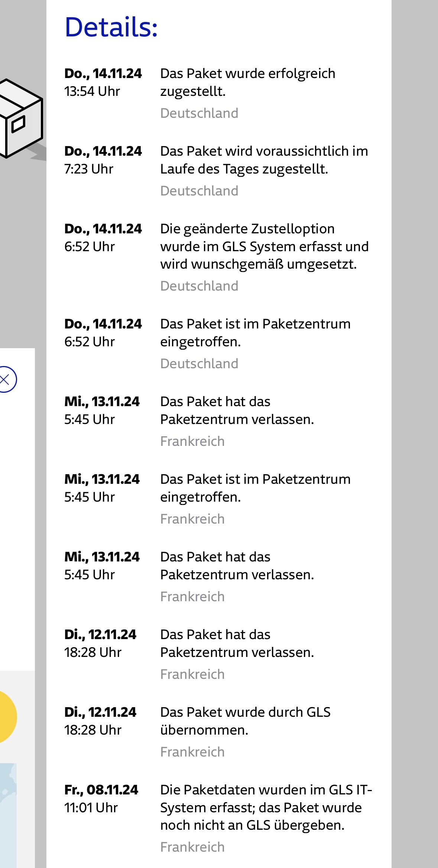Click the package box illustration icon
This screenshot has height=868, width=438.
pos(20,119)
